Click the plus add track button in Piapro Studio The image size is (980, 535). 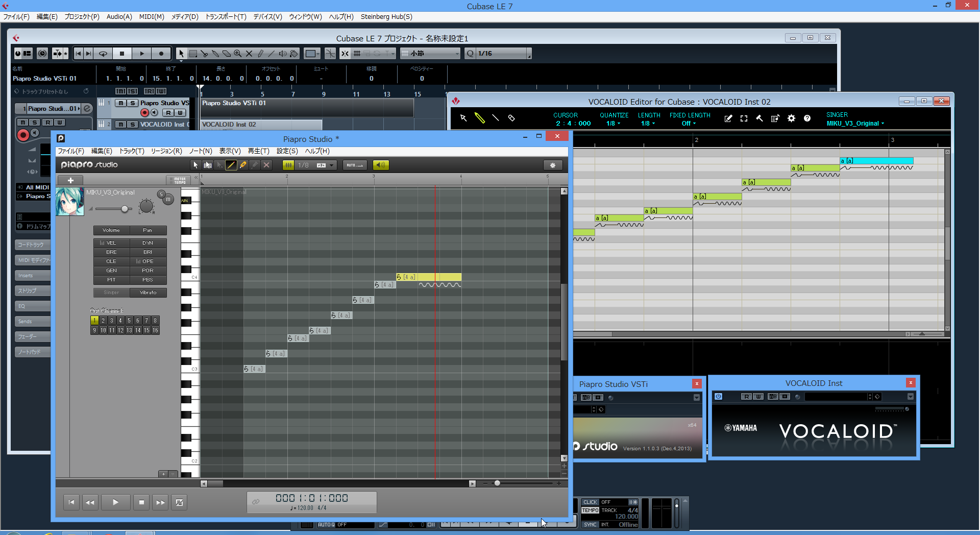(x=70, y=180)
